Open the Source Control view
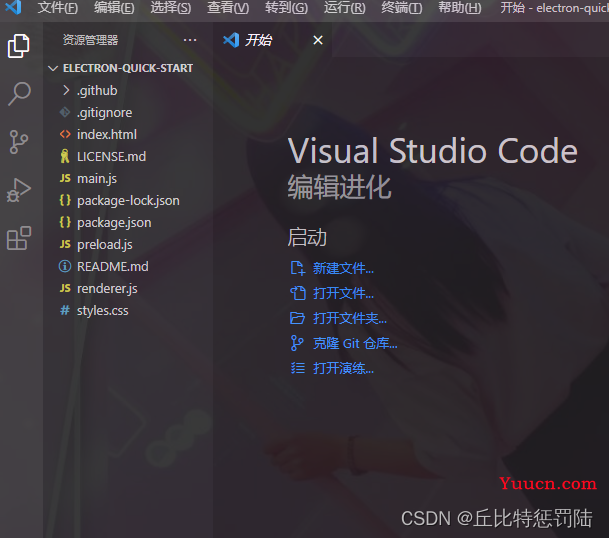This screenshot has width=609, height=538. pos(19,142)
